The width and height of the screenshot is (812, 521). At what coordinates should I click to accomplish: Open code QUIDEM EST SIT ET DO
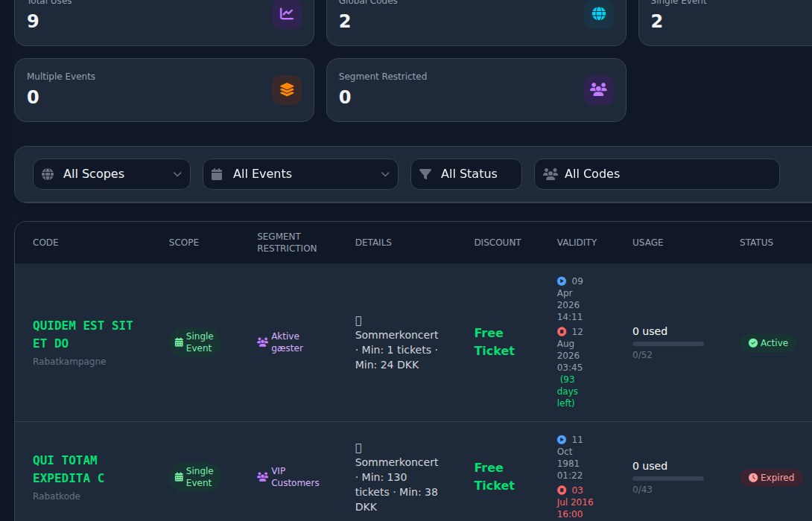coord(83,334)
